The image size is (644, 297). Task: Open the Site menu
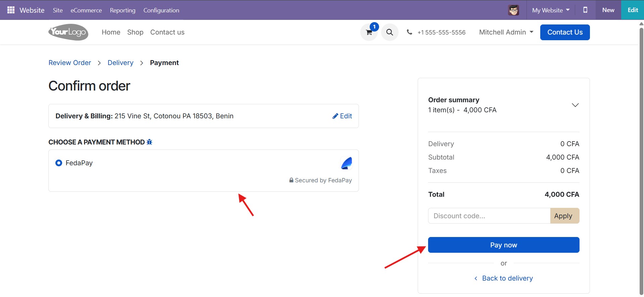[x=58, y=10]
